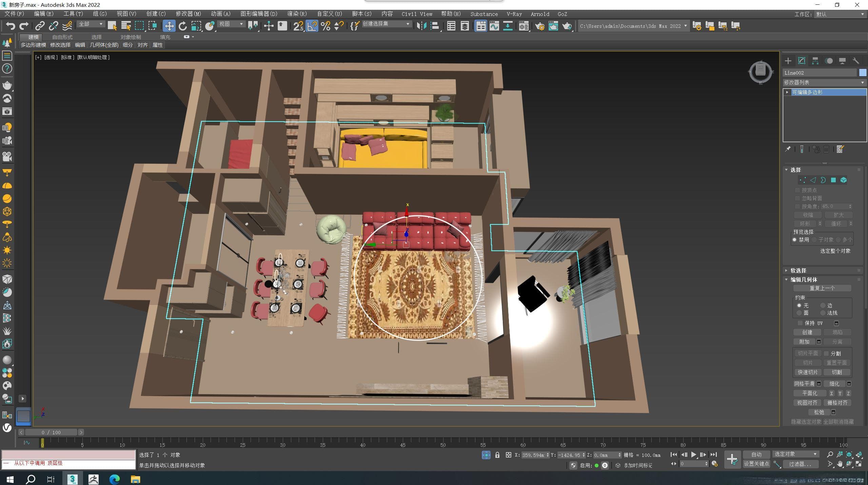
Task: Select the Link tool icon
Action: [40, 26]
